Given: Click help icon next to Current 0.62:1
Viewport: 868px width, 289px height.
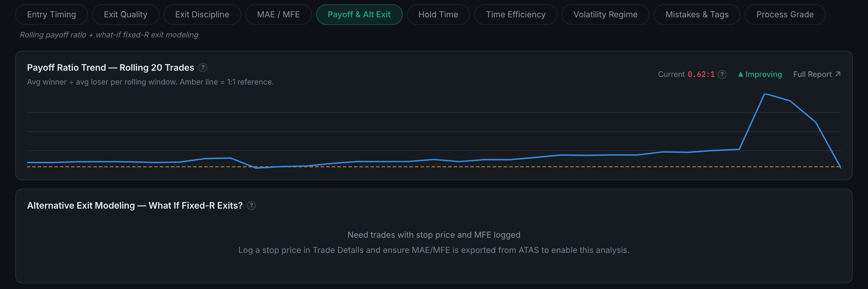Looking at the screenshot, I should coord(722,75).
